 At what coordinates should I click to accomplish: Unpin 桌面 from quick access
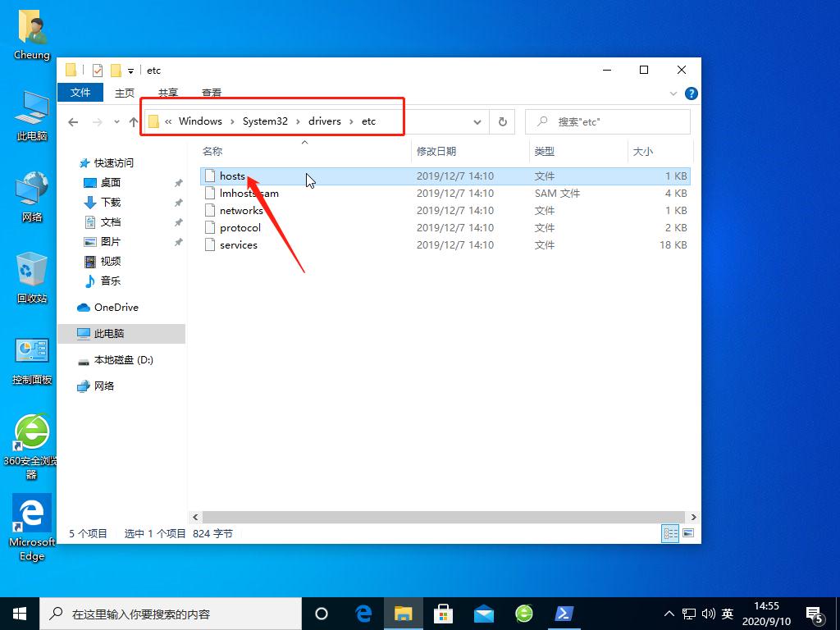(x=178, y=182)
